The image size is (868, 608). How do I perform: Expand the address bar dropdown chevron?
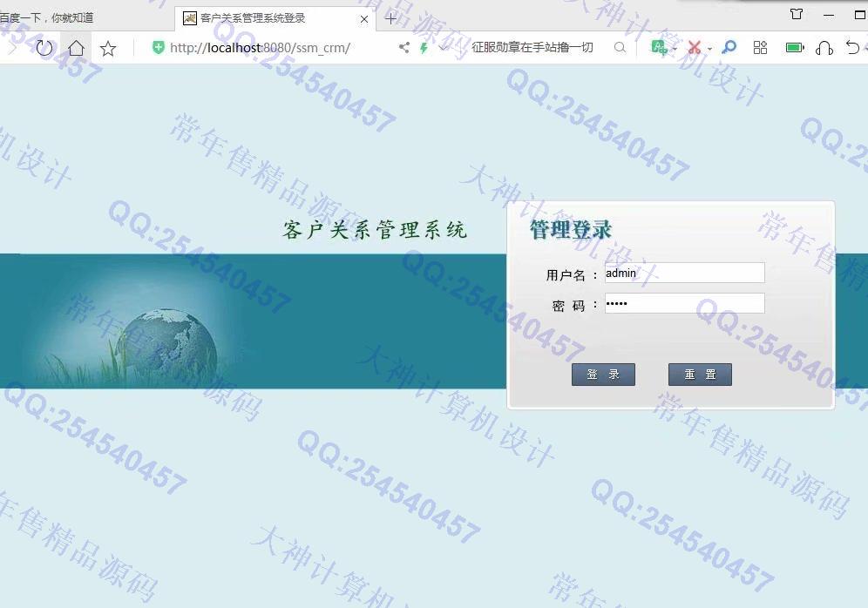[x=443, y=48]
